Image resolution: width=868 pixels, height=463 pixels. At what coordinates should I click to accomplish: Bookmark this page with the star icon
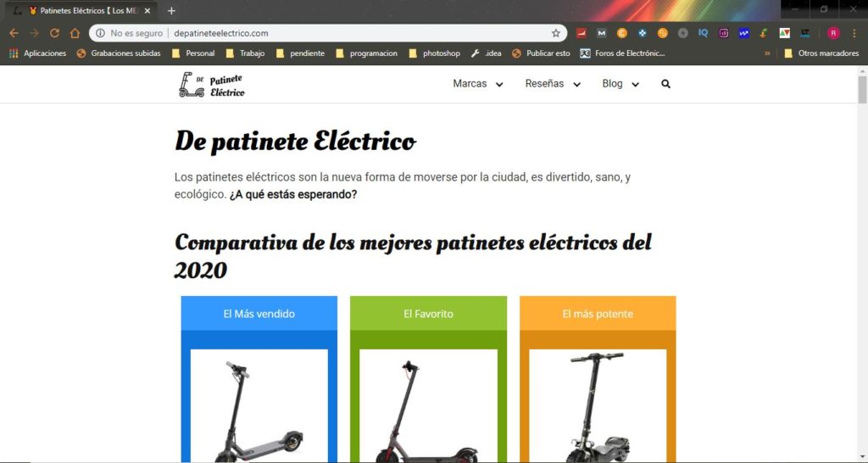[x=556, y=33]
